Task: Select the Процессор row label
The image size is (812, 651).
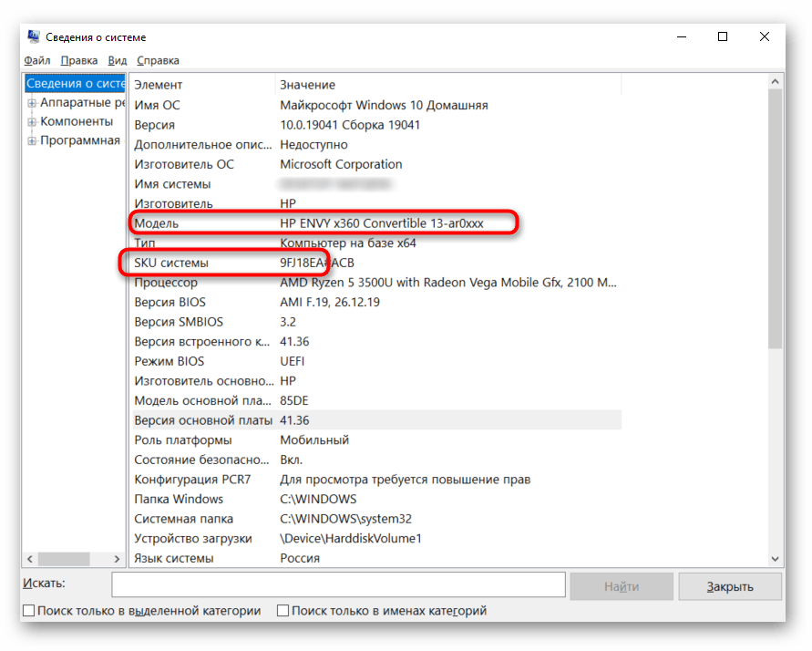Action: [x=166, y=283]
